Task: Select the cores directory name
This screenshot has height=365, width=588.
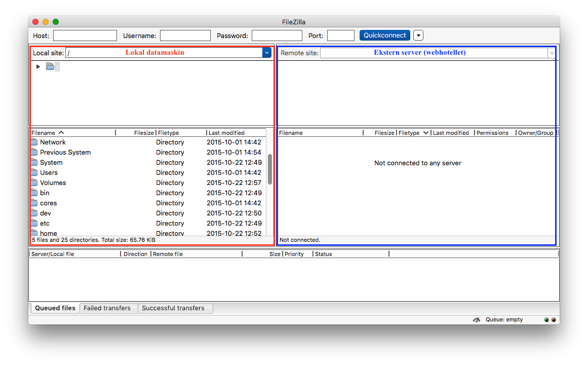Action: pos(49,203)
